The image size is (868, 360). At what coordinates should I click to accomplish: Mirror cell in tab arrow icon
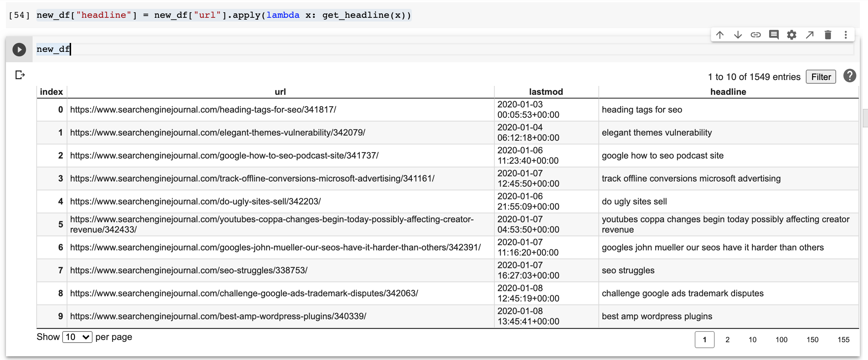[810, 35]
